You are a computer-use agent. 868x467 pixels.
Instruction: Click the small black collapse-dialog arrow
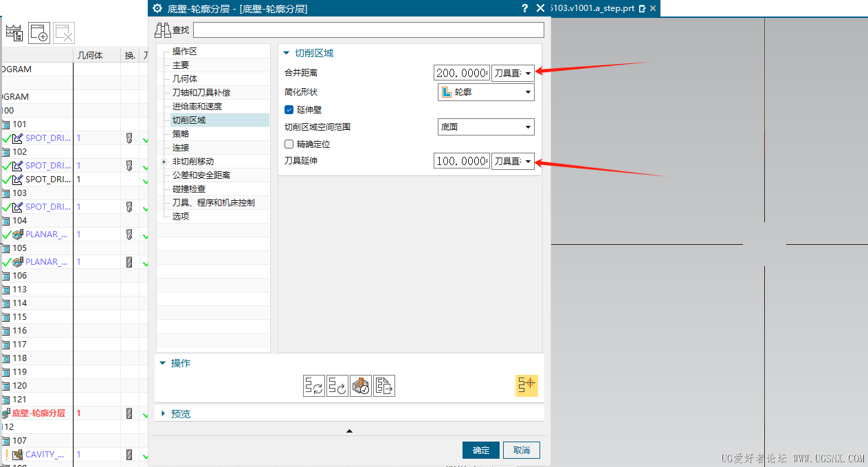click(x=349, y=431)
